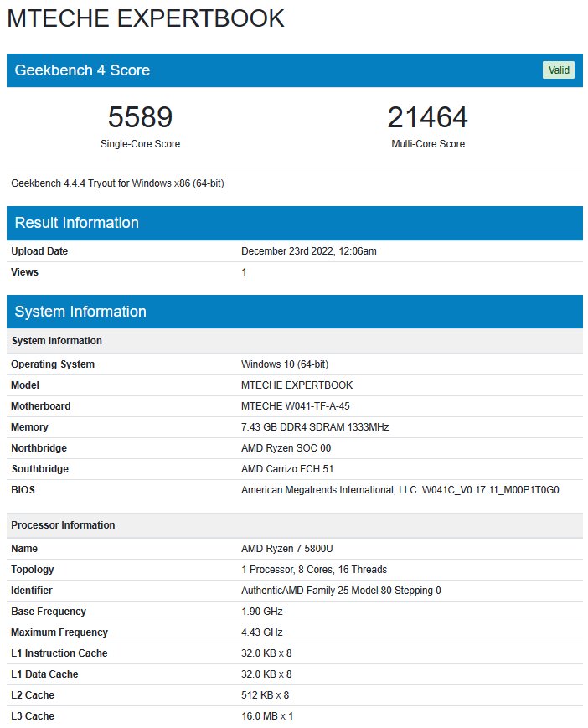Select L1 Data Cache 32.0 KB value
Screen dimensions: 588x728
266,674
